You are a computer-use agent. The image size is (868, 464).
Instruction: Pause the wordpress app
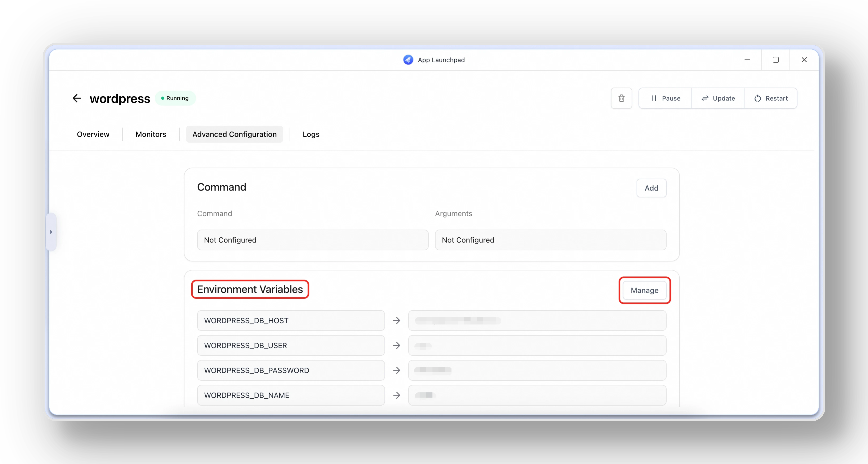click(x=665, y=98)
